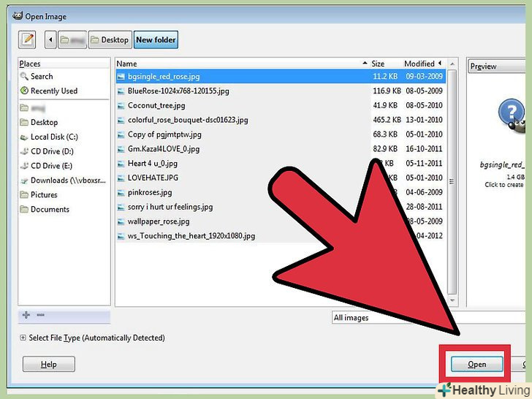Click the back arrow in path bar
The height and width of the screenshot is (399, 532).
pyautogui.click(x=50, y=39)
